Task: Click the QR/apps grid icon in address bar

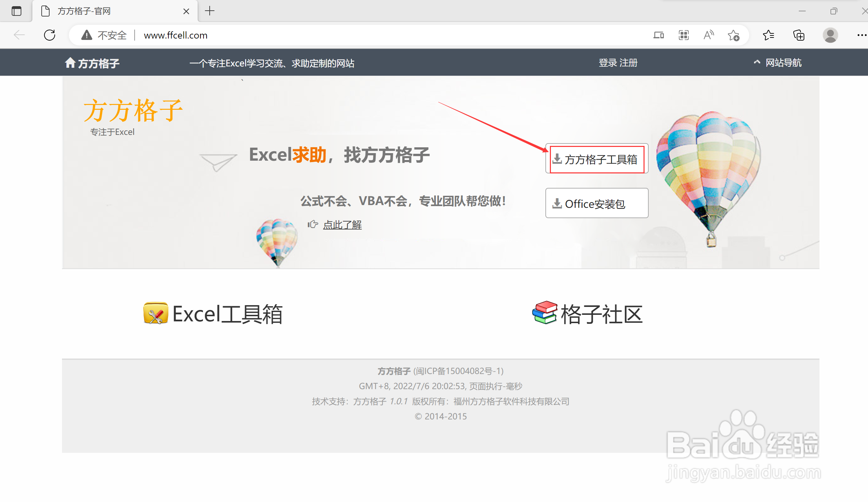Action: click(x=683, y=35)
